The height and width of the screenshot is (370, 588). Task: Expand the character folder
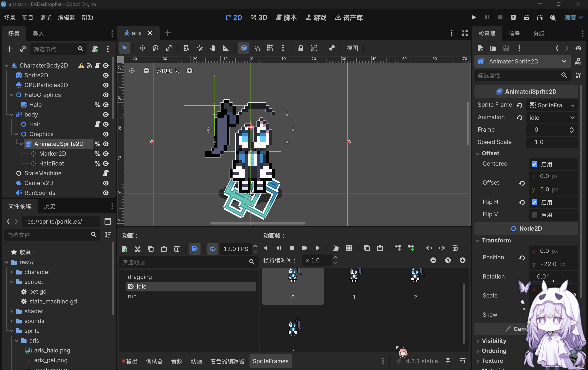click(11, 272)
